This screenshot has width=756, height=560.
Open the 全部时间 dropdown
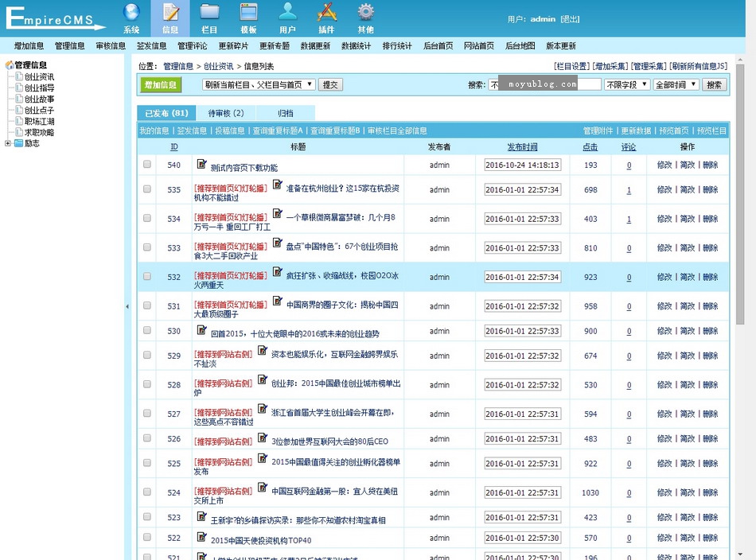click(676, 85)
